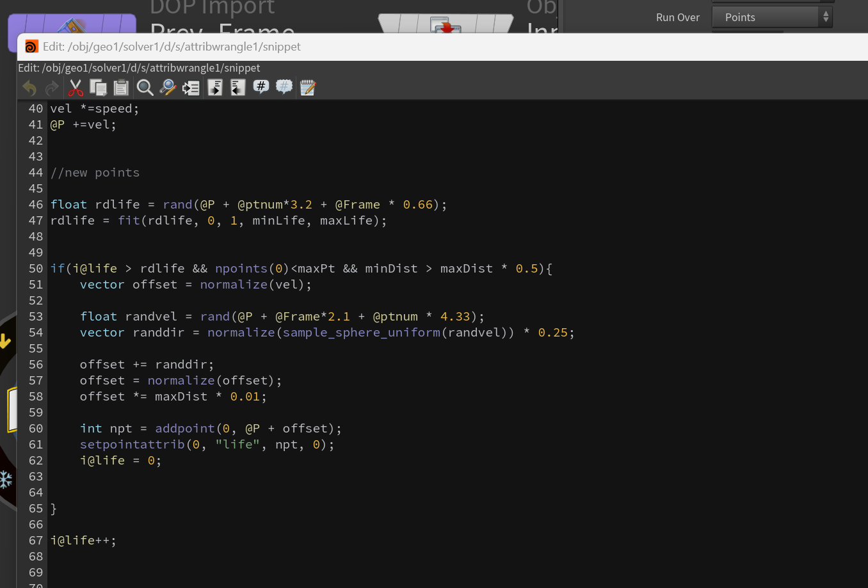Click the Go to Line icon
The height and width of the screenshot is (588, 868).
coord(191,88)
